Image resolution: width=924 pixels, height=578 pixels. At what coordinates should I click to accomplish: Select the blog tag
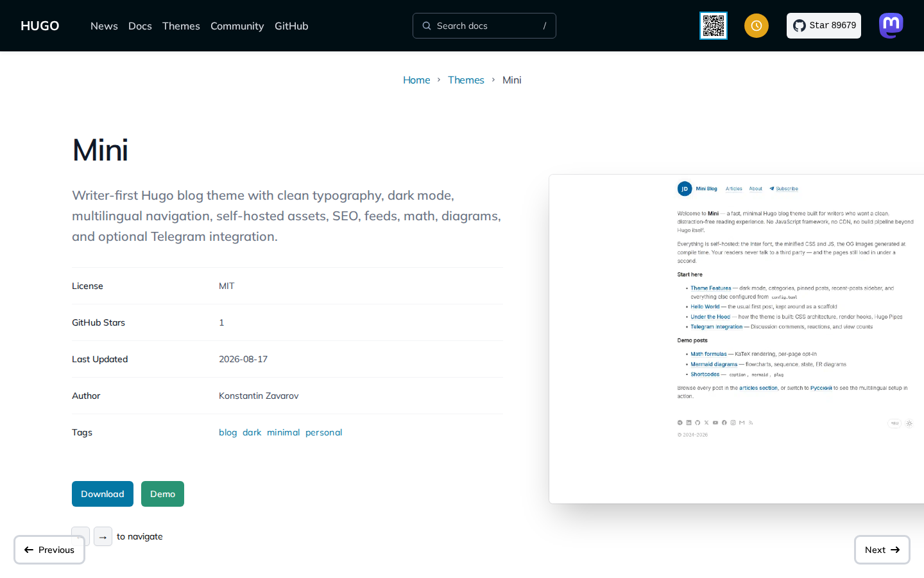coord(228,432)
